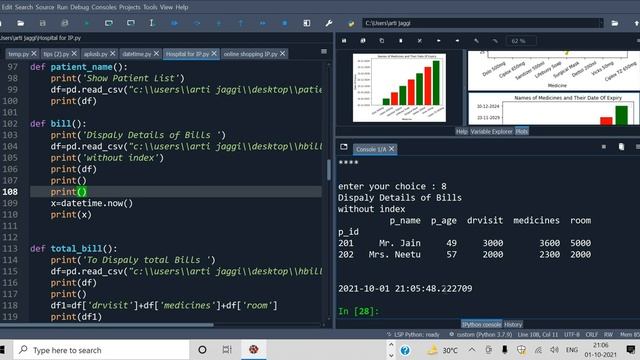Viewport: 640px width, 360px height.
Task: Copy plot to clipboard icon
Action: tap(382, 41)
